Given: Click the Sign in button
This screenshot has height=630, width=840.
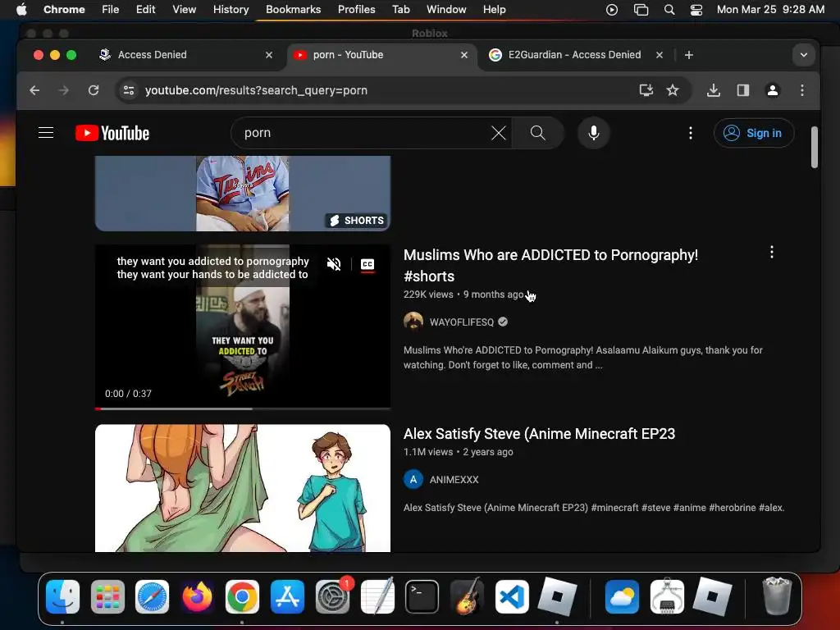Looking at the screenshot, I should 754,133.
